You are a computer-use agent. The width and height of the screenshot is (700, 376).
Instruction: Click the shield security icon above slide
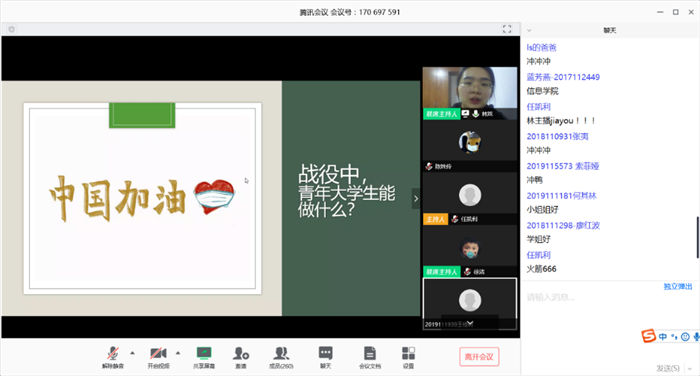click(12, 29)
